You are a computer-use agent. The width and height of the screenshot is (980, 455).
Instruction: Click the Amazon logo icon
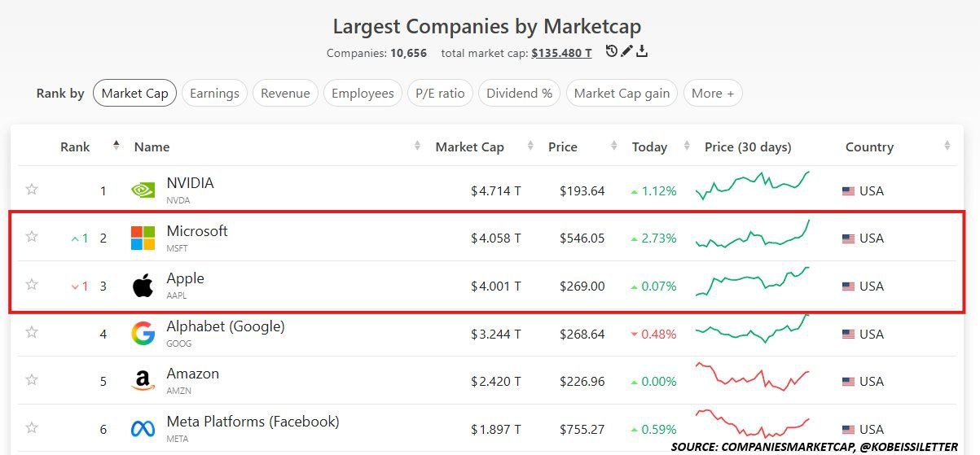(x=143, y=381)
